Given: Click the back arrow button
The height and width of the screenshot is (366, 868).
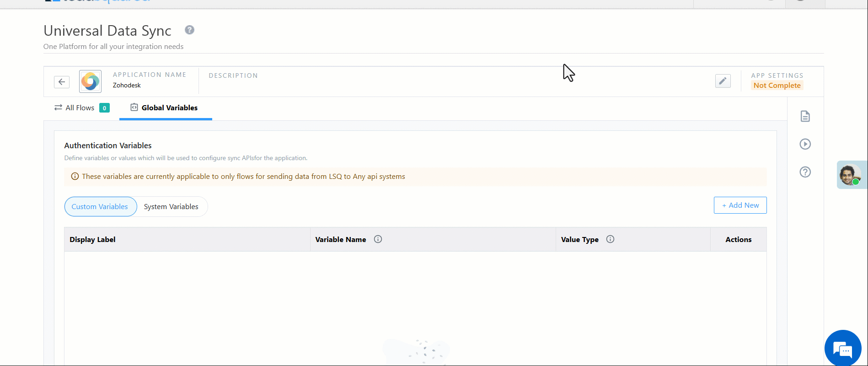Looking at the screenshot, I should coord(62,82).
